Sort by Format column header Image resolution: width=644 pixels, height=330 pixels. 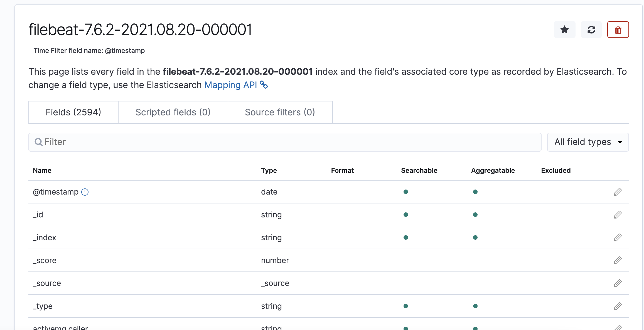click(x=342, y=171)
